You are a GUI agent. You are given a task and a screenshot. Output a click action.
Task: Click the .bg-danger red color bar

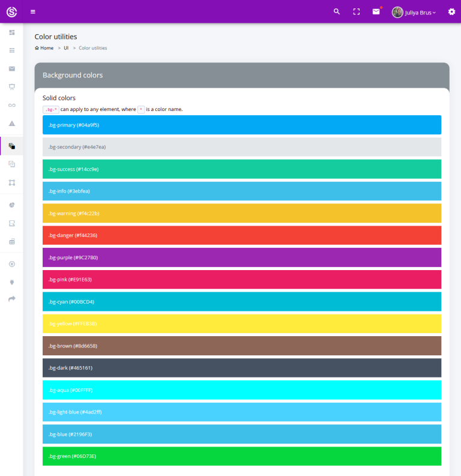point(241,235)
